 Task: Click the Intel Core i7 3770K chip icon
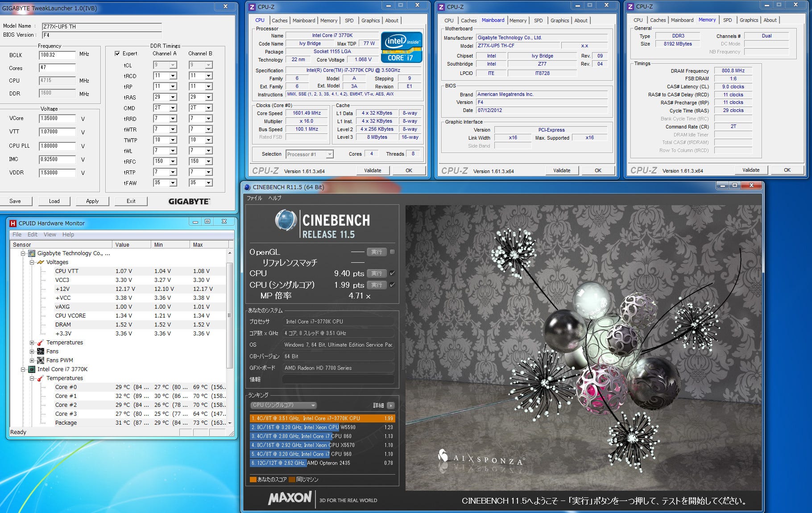click(x=32, y=369)
